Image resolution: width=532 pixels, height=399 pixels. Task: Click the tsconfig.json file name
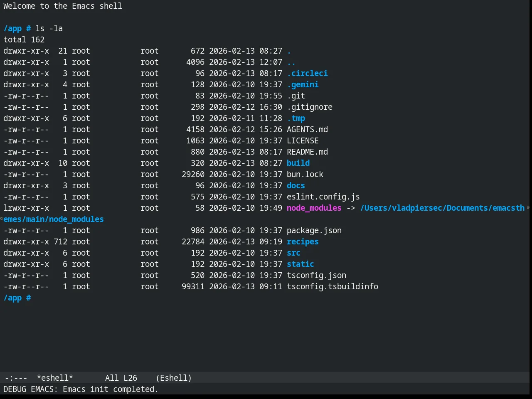pyautogui.click(x=316, y=275)
